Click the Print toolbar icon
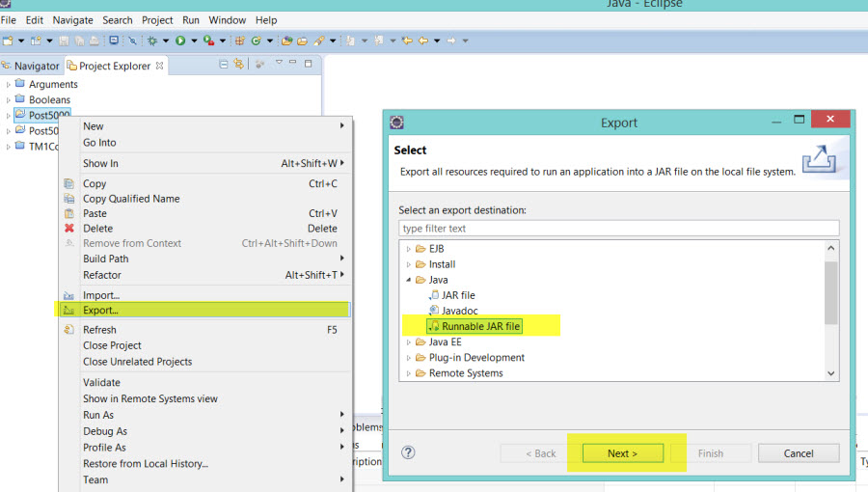This screenshot has height=492, width=868. (x=95, y=41)
